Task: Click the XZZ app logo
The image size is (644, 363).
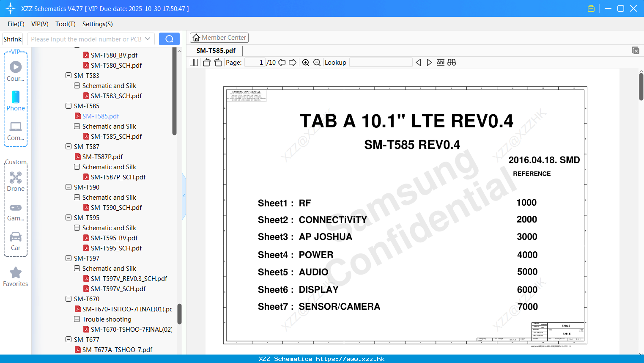Action: (10, 8)
